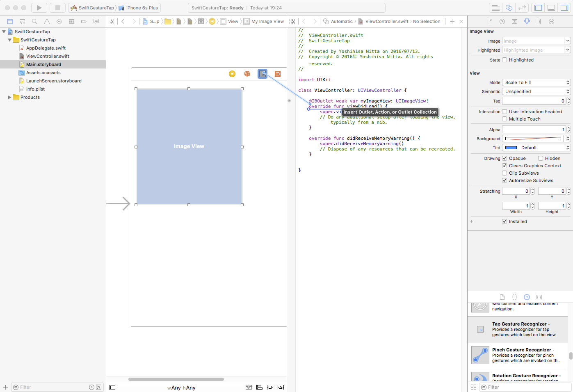Hide the right utilities panel

pos(564,8)
